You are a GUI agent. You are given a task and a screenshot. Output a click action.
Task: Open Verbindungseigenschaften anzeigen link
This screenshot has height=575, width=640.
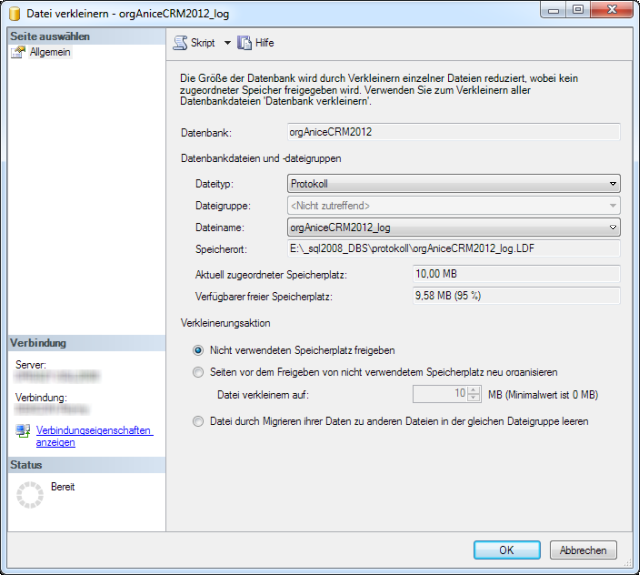tap(94, 436)
